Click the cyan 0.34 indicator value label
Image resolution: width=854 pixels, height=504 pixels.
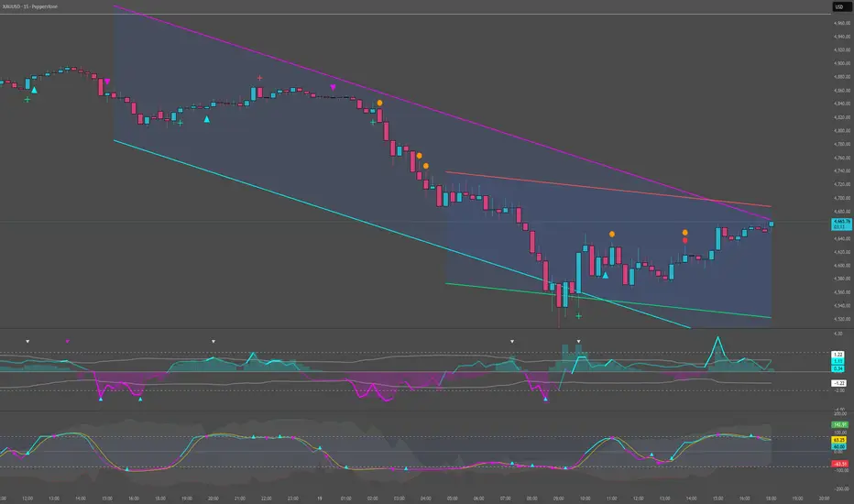click(838, 369)
